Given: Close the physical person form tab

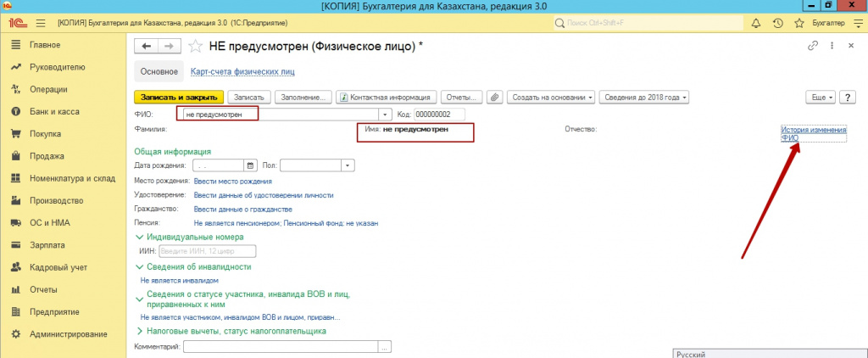Looking at the screenshot, I should point(851,46).
